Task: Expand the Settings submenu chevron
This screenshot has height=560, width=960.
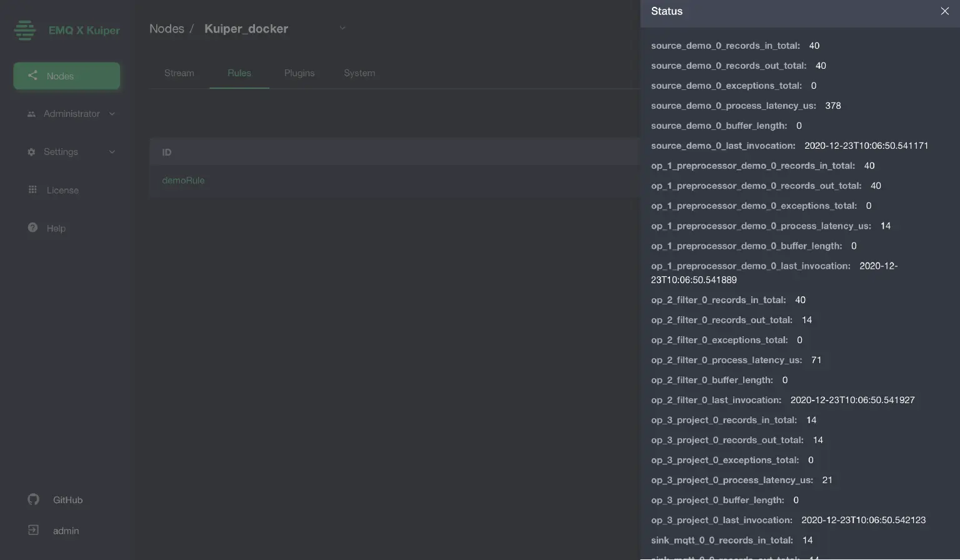Action: (112, 152)
